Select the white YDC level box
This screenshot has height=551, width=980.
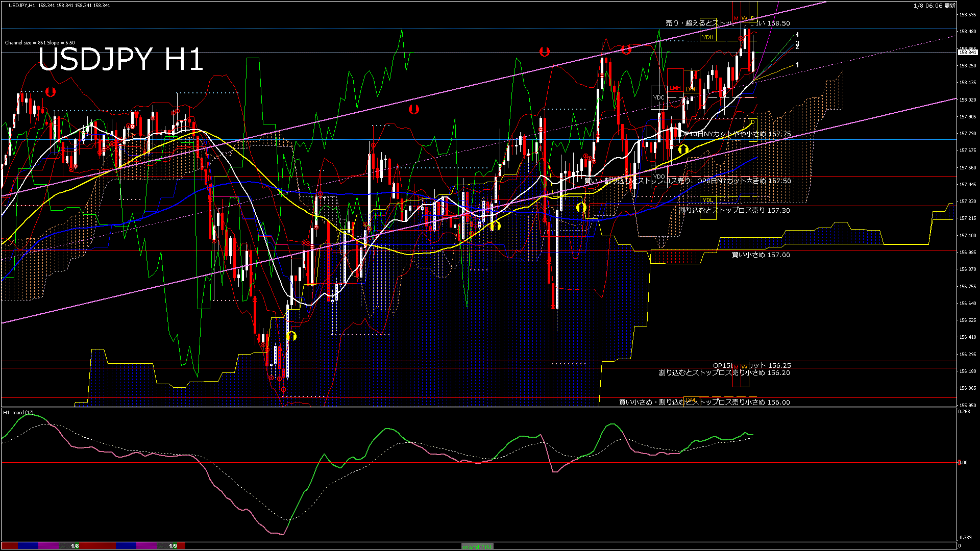[659, 97]
